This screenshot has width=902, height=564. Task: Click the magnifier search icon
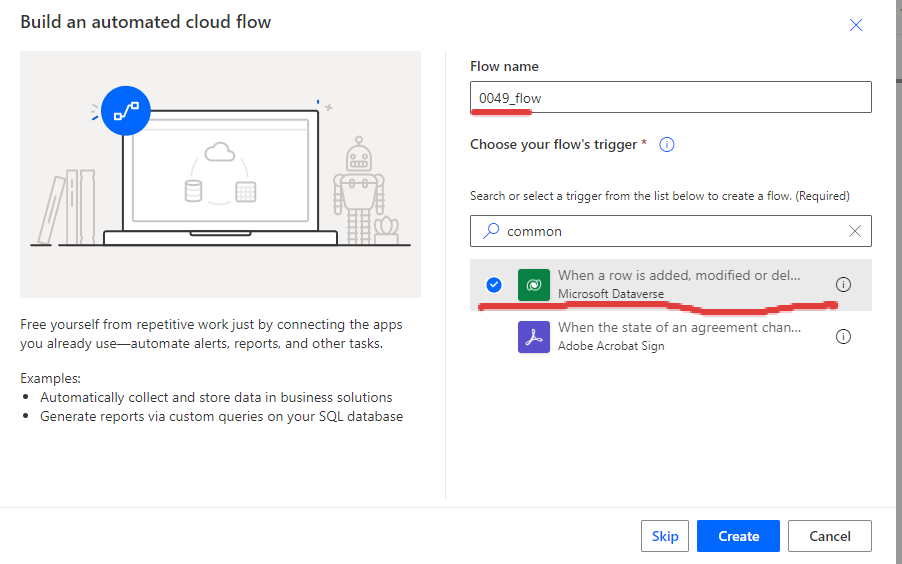tap(491, 231)
